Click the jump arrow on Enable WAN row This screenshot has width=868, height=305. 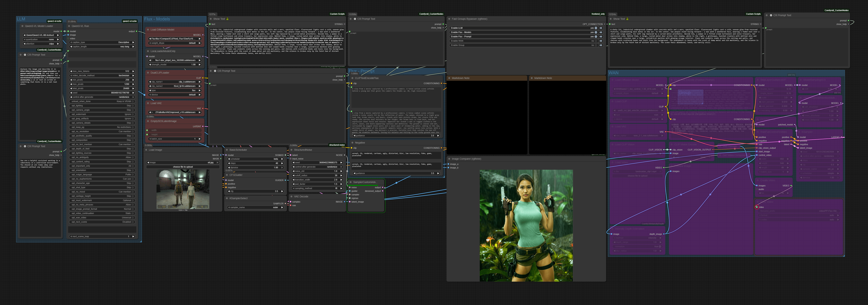click(601, 41)
